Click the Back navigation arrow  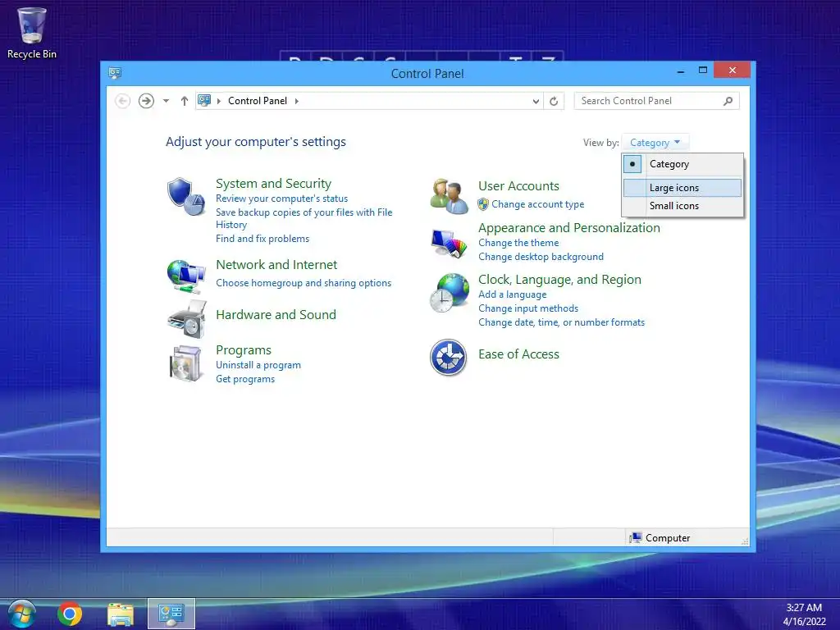click(x=123, y=101)
